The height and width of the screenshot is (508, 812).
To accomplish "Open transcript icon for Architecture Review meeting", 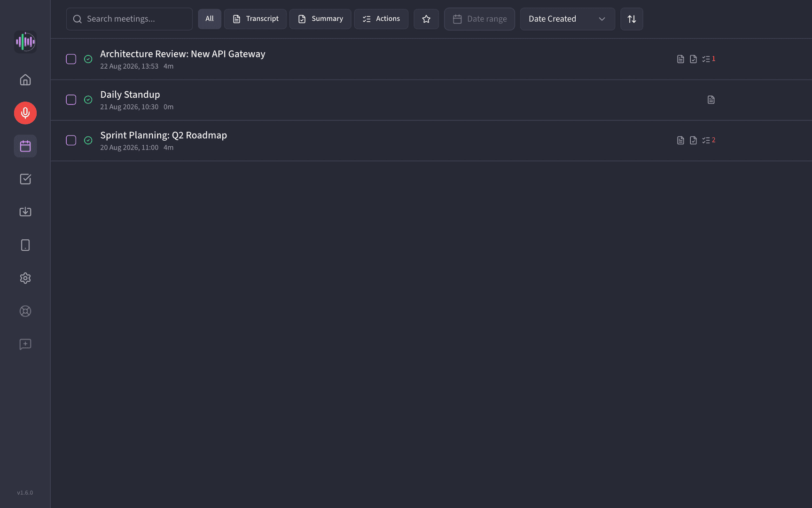I will [x=680, y=59].
